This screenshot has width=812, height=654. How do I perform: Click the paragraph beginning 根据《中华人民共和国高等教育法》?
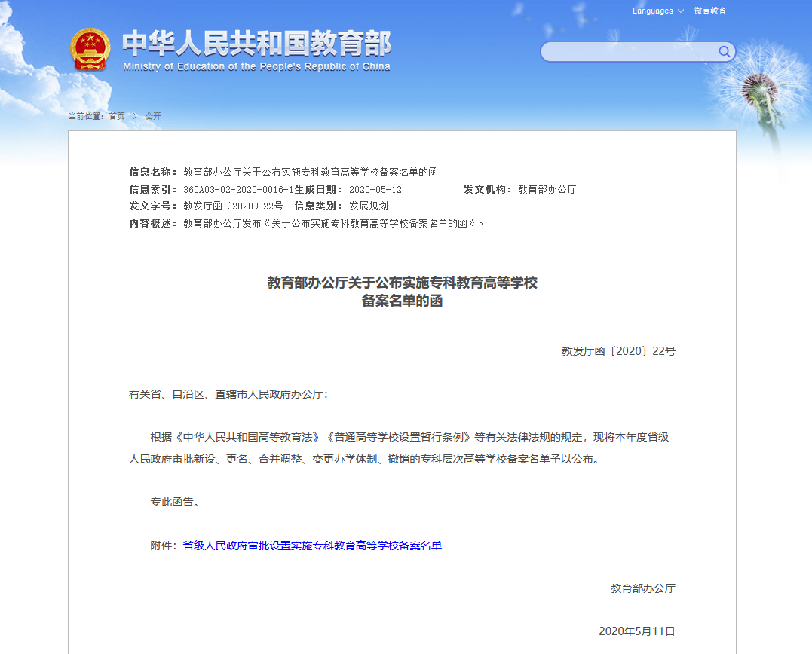click(x=400, y=448)
